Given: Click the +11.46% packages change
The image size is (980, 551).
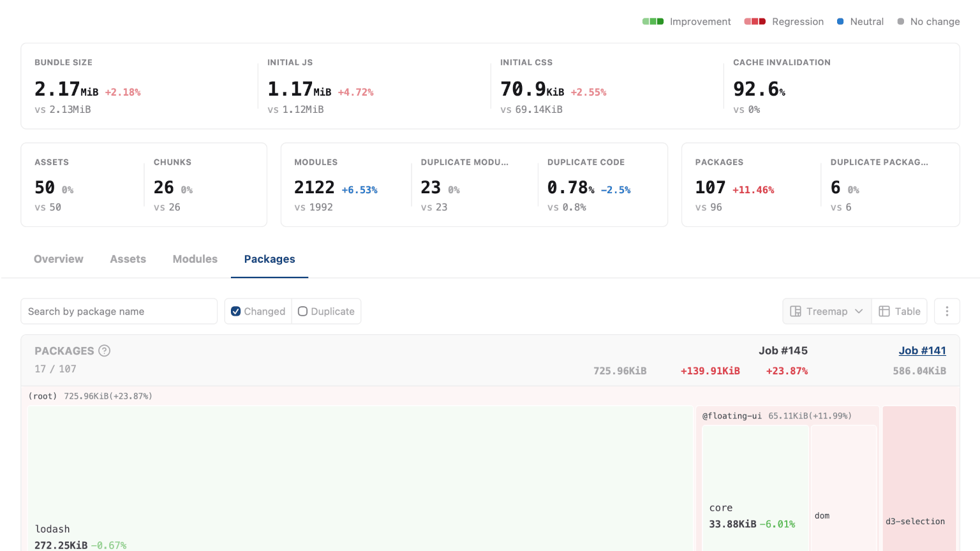Looking at the screenshot, I should (x=754, y=190).
